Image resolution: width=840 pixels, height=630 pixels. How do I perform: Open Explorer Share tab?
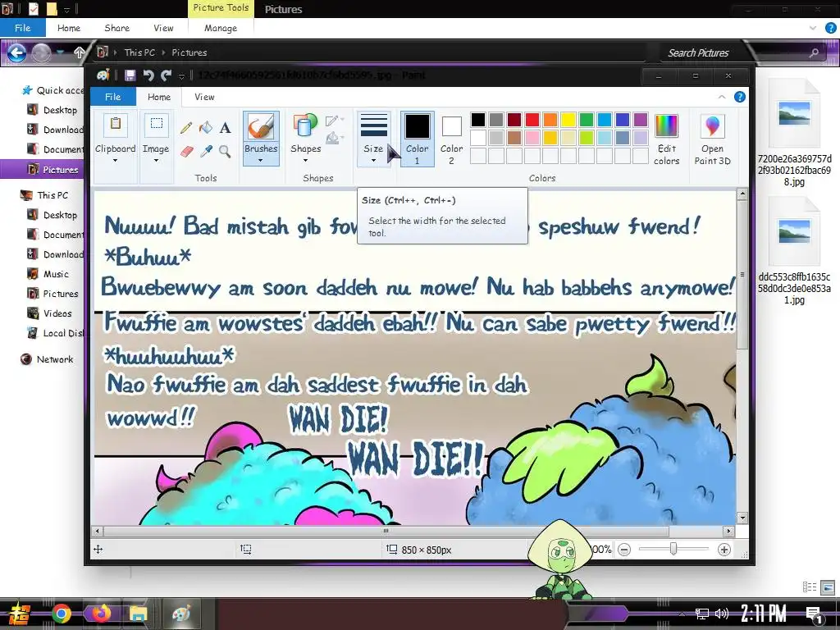coord(116,28)
